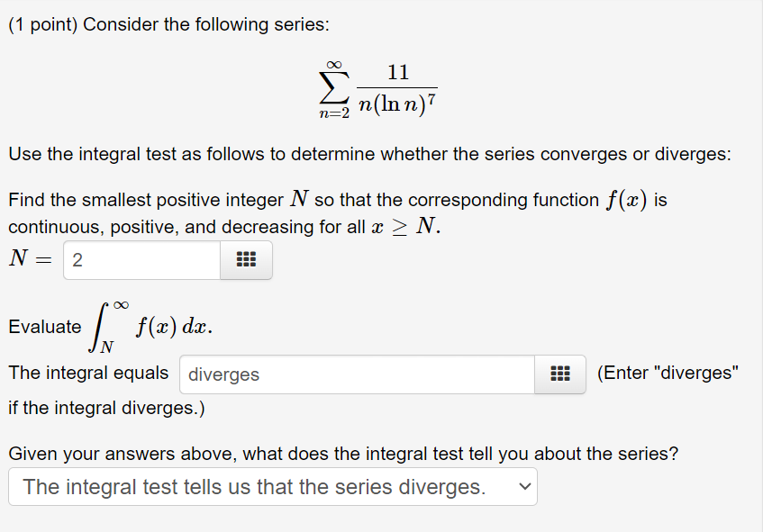The height and width of the screenshot is (532, 763).
Task: Click the 'The integral test tells us' option
Action: click(252, 486)
